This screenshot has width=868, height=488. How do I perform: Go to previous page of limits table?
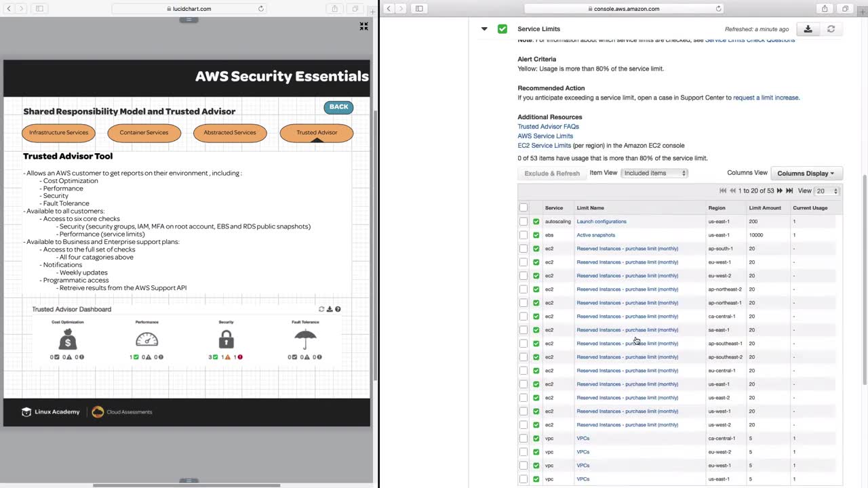(x=732, y=191)
